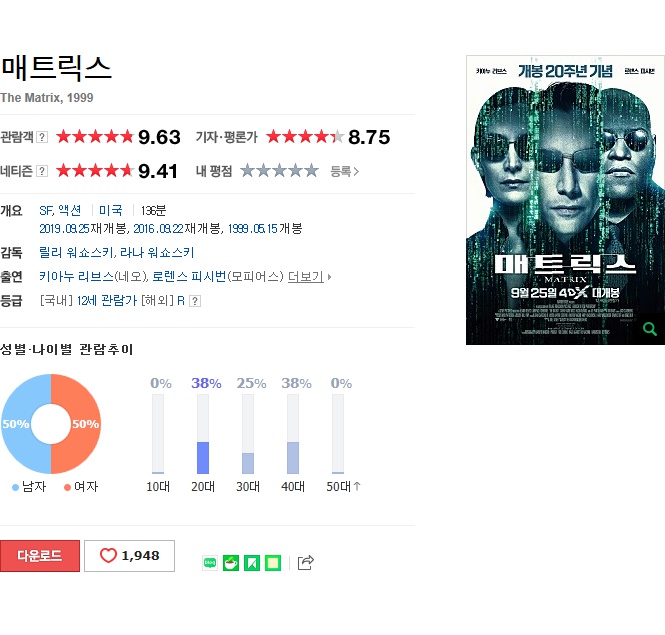Viewport: 665px width, 635px height.
Task: Select the SF genre link
Action: [46, 210]
